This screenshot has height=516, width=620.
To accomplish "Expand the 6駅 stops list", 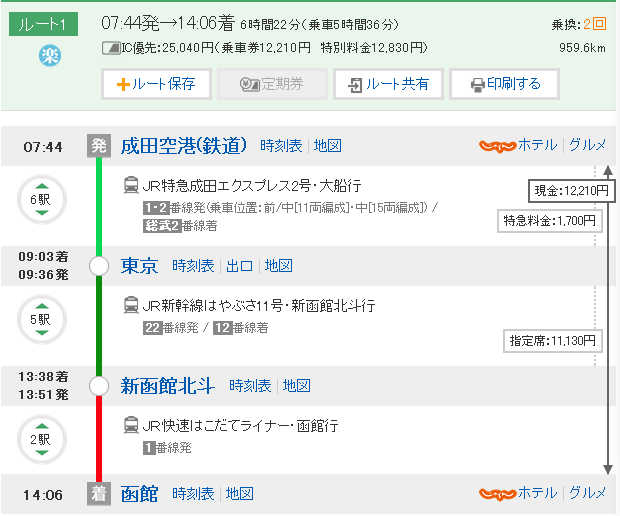I will click(x=40, y=201).
